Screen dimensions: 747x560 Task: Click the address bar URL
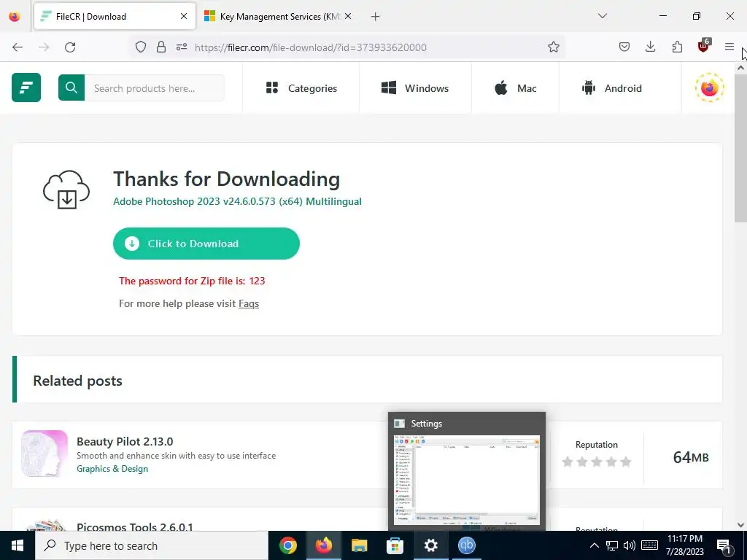pyautogui.click(x=310, y=47)
